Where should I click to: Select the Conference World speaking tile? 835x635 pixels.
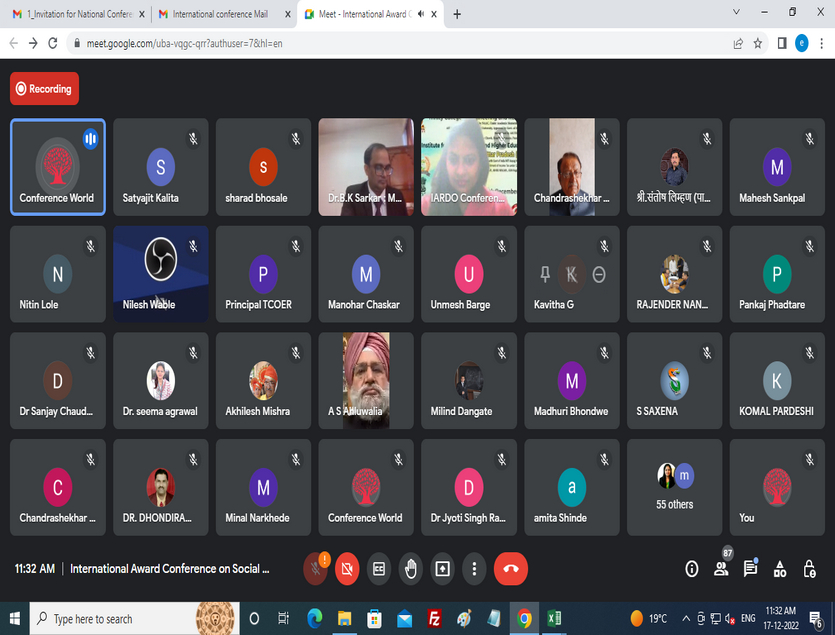(58, 167)
